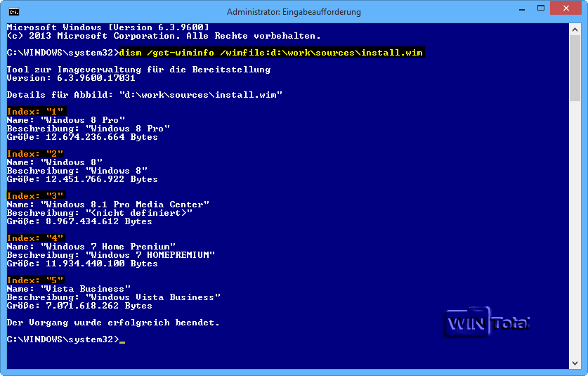Click 'Name: "Windows 7 Home Premium"'
588x376 pixels.
[x=91, y=247]
